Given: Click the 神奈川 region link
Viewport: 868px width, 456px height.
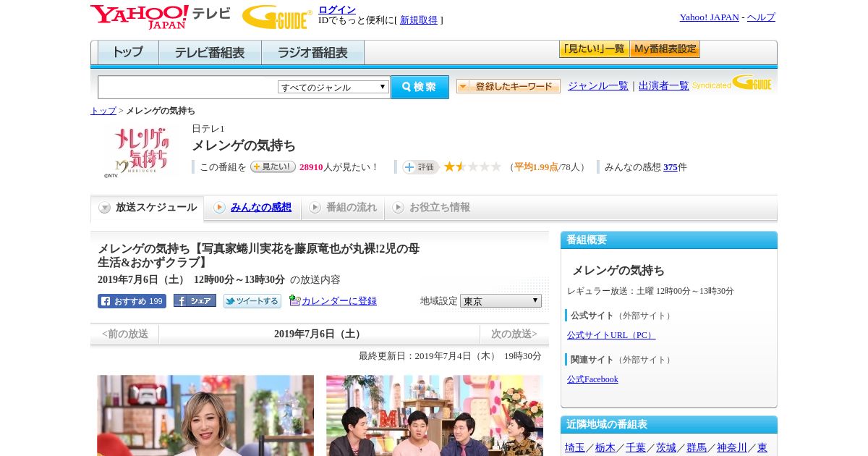Looking at the screenshot, I should pyautogui.click(x=732, y=447).
